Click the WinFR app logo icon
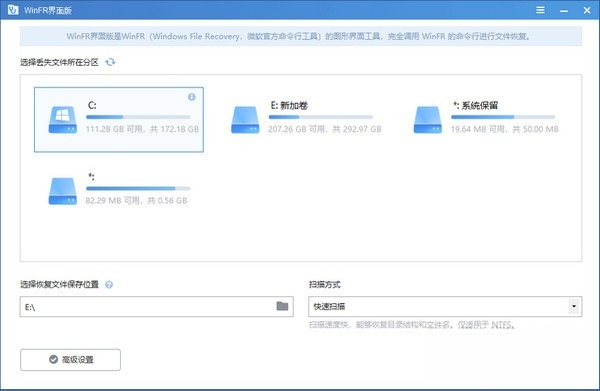The image size is (600, 391). tap(13, 10)
